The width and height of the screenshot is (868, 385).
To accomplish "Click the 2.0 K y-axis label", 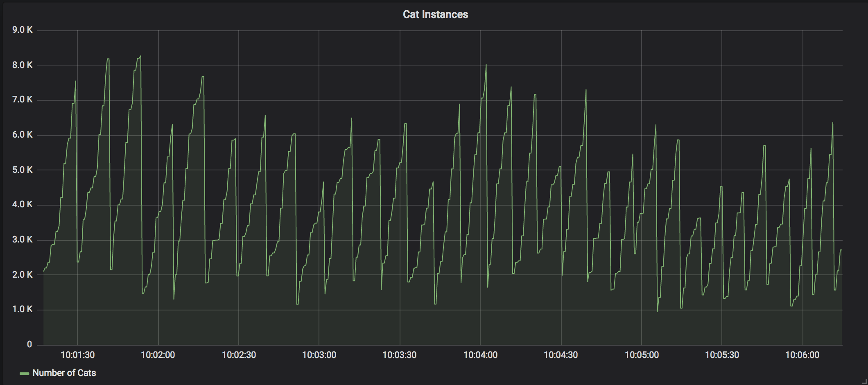I will click(x=23, y=274).
